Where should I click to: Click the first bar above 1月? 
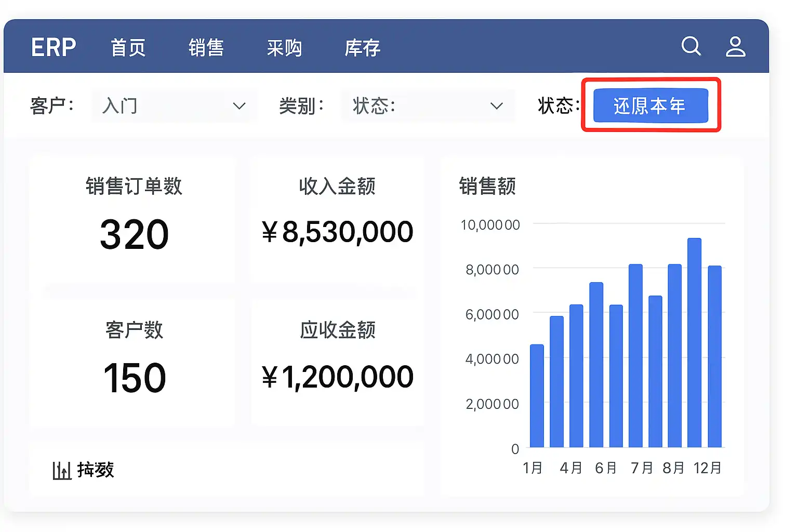pos(537,395)
